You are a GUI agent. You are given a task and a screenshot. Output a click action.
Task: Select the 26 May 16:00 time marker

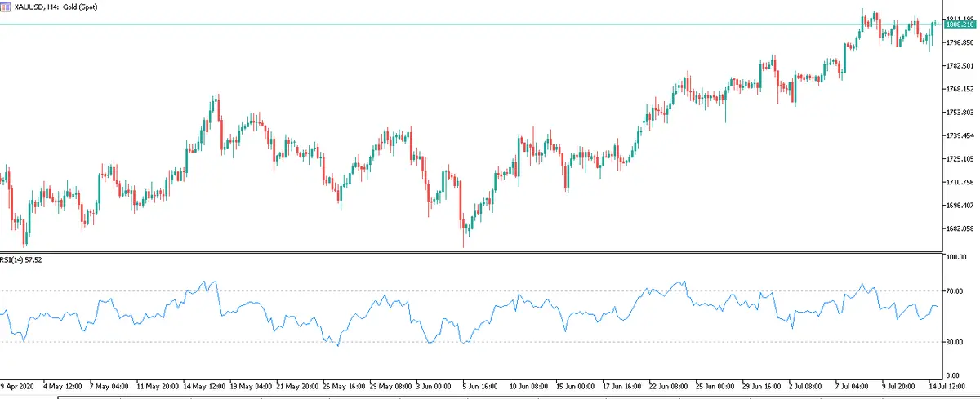(346, 383)
